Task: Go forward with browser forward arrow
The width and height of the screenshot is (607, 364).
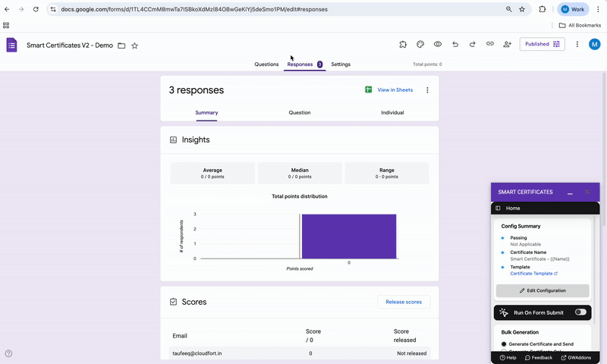Action: [21, 9]
